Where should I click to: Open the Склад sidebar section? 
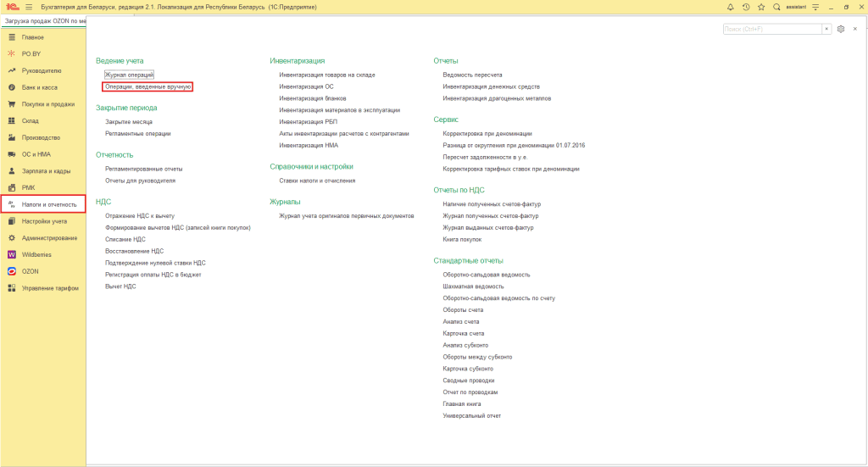30,120
